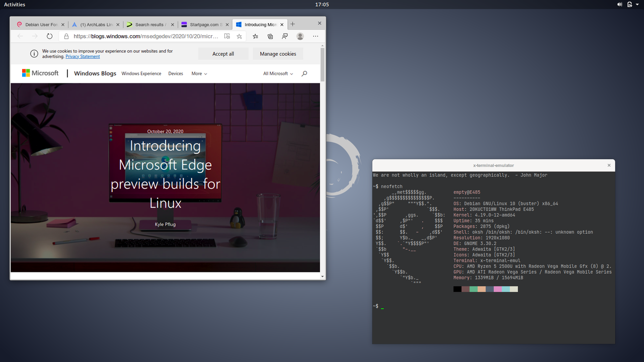Viewport: 644px width, 362px height.
Task: Click the empty@E485 text in terminal
Action: tap(467, 192)
